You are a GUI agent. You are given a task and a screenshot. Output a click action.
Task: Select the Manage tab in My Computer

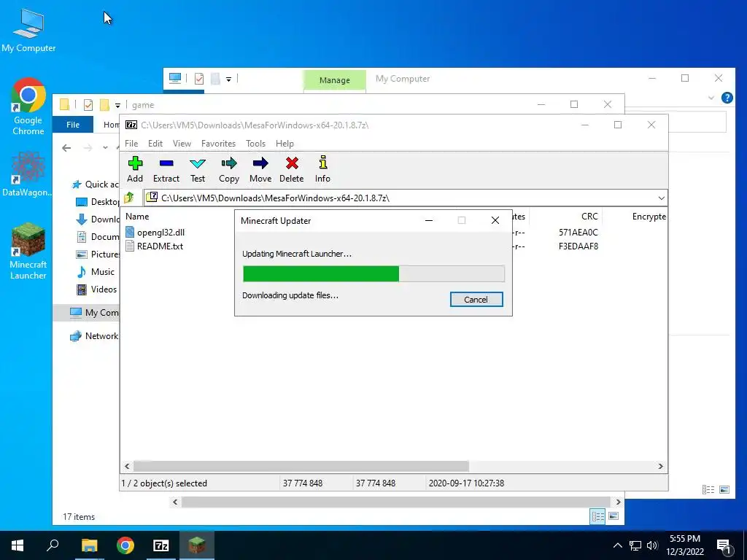pos(334,80)
